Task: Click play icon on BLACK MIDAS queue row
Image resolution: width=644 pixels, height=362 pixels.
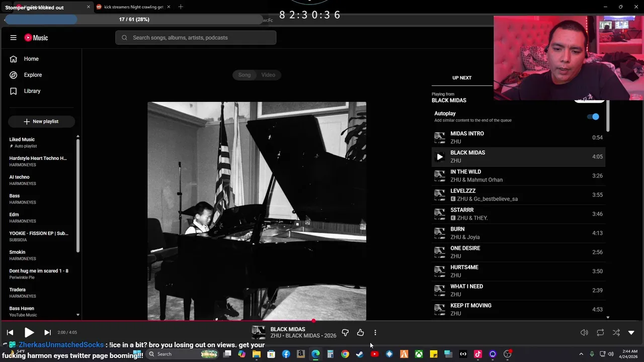Action: pos(440,157)
